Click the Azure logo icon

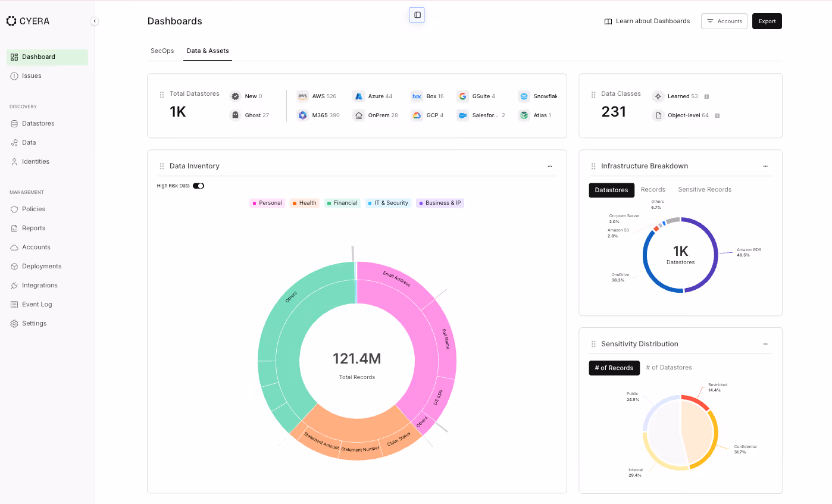[358, 96]
